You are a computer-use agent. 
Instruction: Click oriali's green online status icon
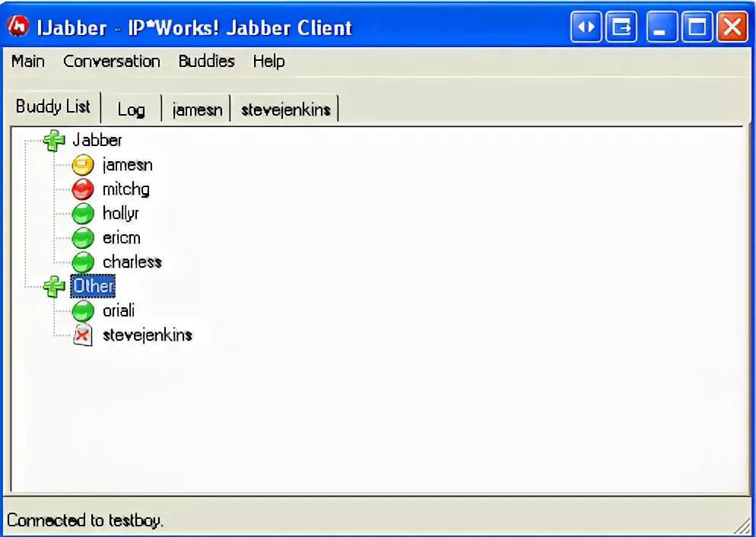click(83, 311)
